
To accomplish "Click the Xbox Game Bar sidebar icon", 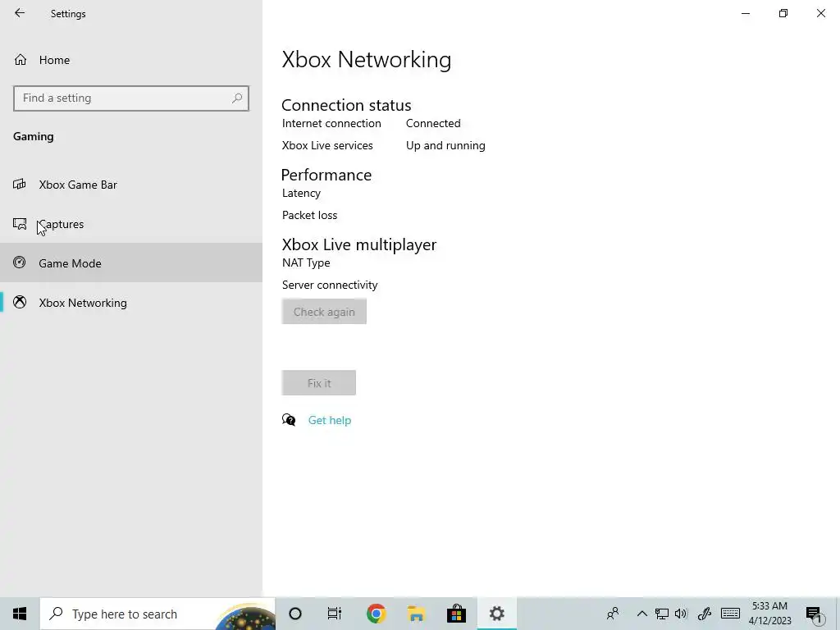I will pos(20,185).
